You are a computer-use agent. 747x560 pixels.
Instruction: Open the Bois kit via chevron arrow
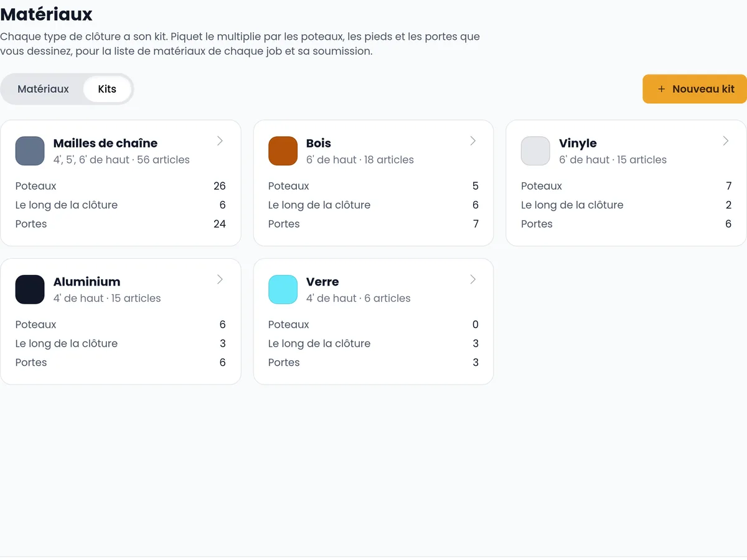point(472,141)
